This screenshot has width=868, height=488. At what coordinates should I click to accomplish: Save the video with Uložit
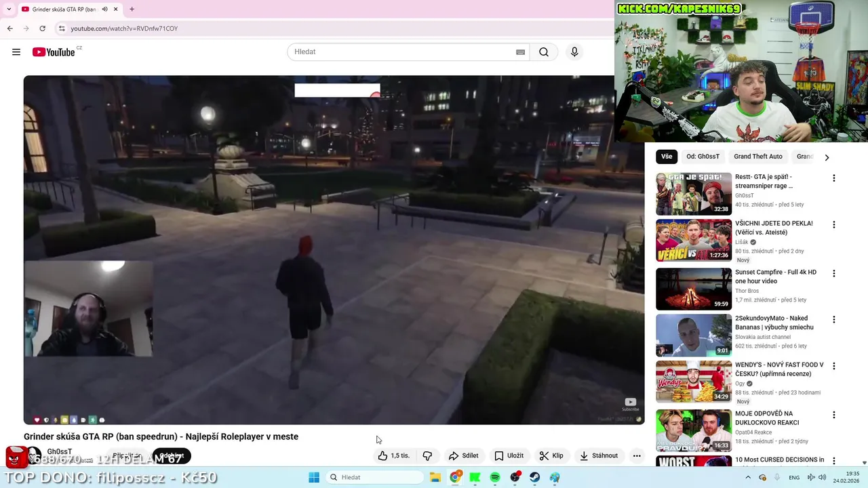(509, 456)
